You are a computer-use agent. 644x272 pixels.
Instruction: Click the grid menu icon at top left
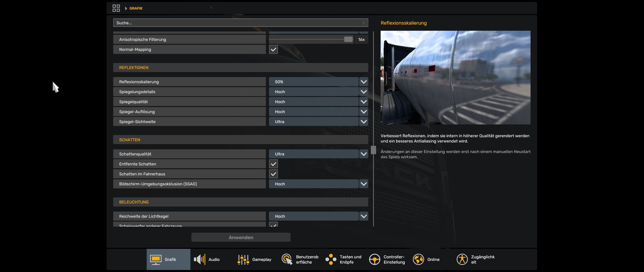[x=116, y=8]
